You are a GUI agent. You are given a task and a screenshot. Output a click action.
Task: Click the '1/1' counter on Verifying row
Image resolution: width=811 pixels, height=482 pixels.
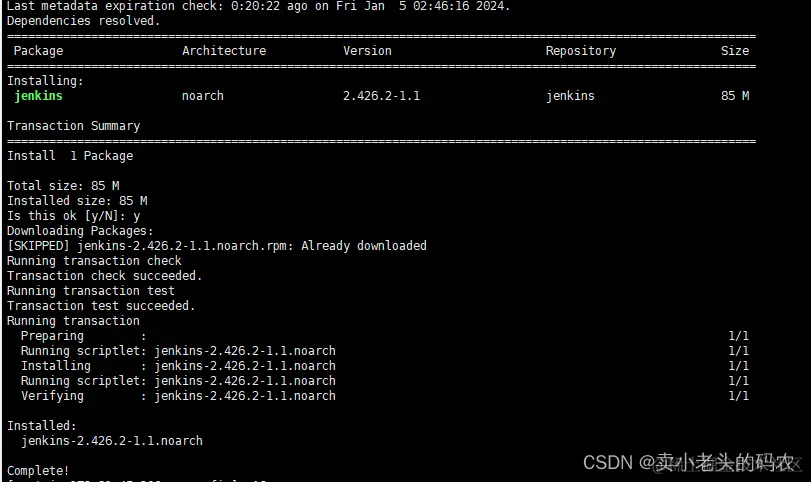click(739, 396)
